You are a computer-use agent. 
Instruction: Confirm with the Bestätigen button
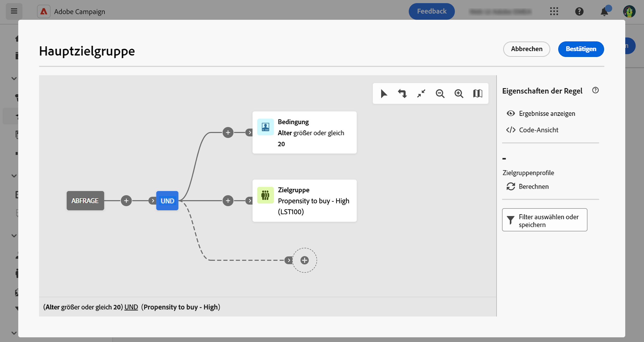coord(581,49)
